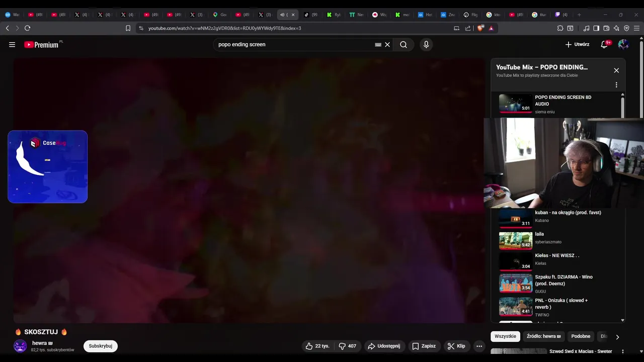644x362 pixels.
Task: Open the YouTube hamburger guide menu
Action: (x=12, y=44)
